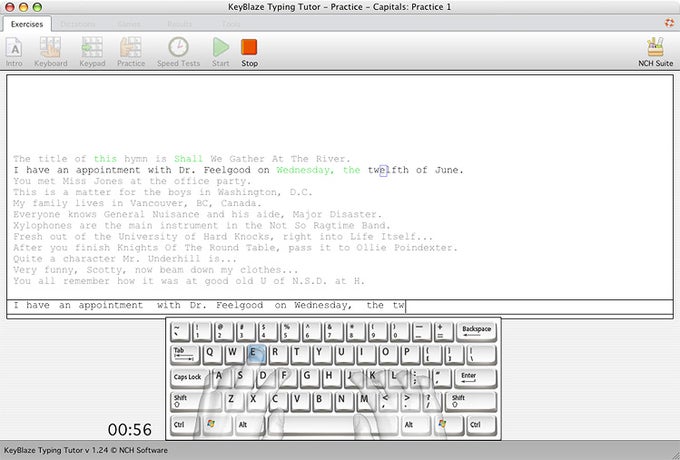
Task: Click the Y key on virtual keyboard
Action: [x=321, y=354]
